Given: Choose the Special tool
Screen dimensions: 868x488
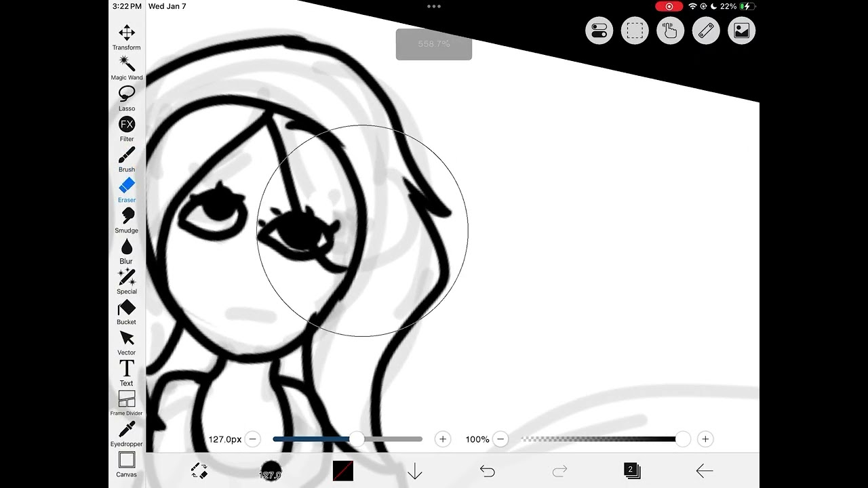Looking at the screenshot, I should pos(127,281).
